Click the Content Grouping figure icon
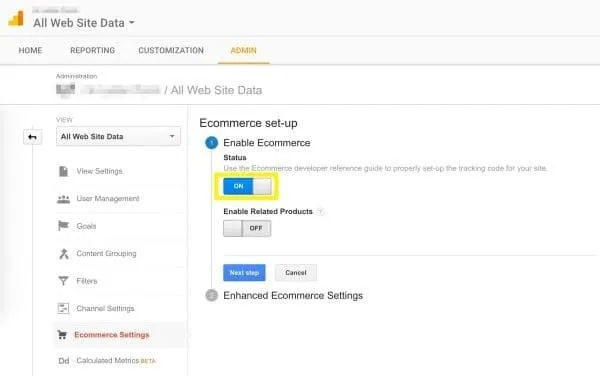 tap(64, 253)
